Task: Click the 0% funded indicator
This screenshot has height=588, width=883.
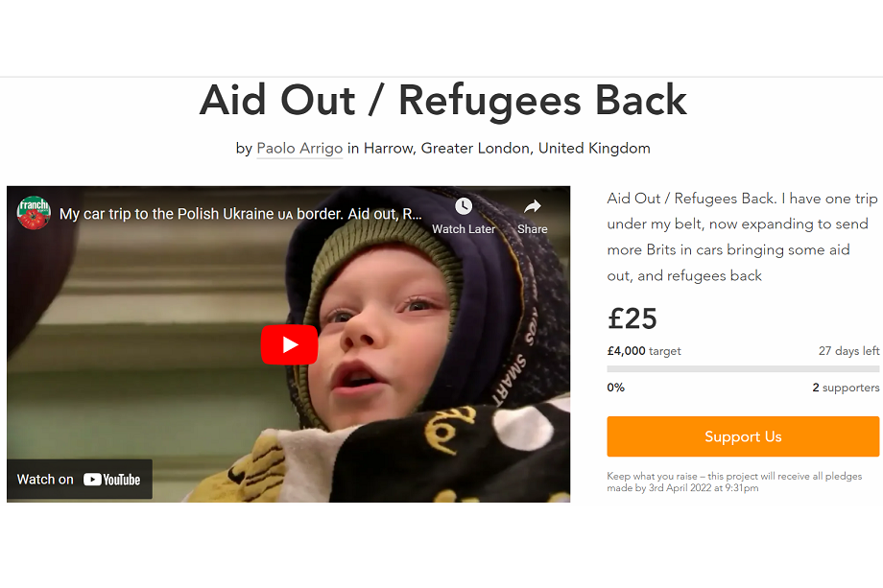Action: (615, 388)
